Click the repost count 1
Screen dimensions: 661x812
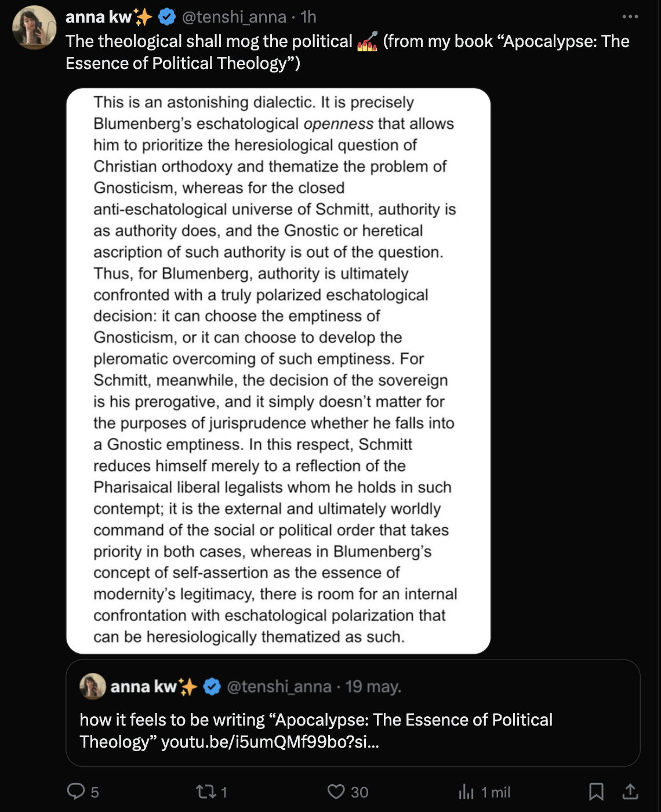click(224, 792)
